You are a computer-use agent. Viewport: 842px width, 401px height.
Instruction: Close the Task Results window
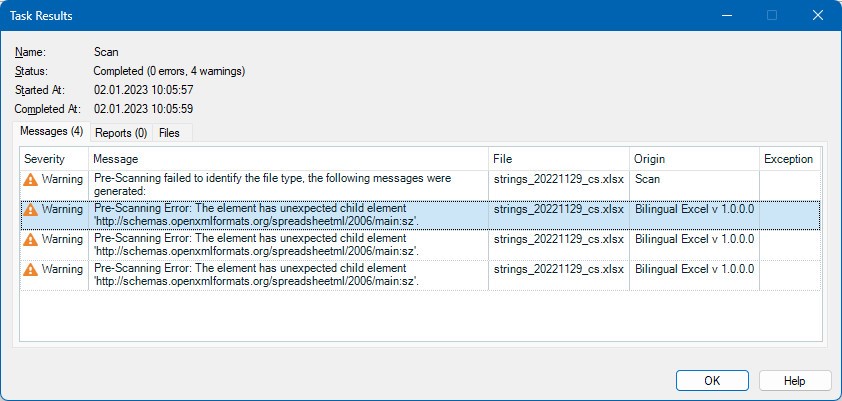point(818,15)
